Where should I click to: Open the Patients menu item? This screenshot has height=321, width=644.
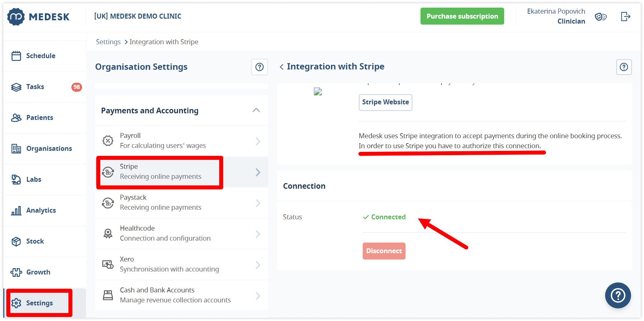[x=45, y=118]
